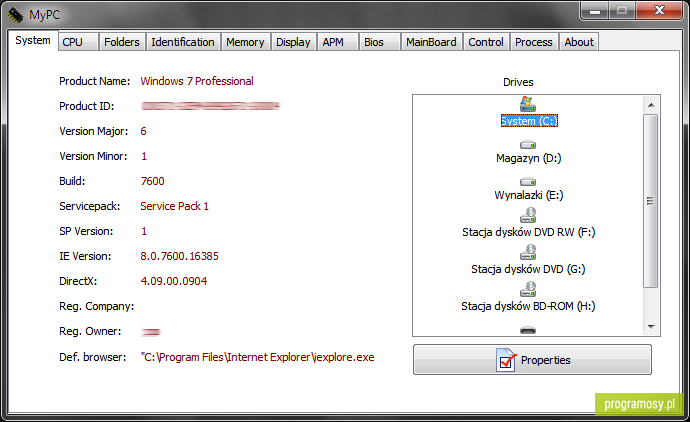
Task: Select Stacja dysków DVD RW (F:) label
Action: click(529, 232)
